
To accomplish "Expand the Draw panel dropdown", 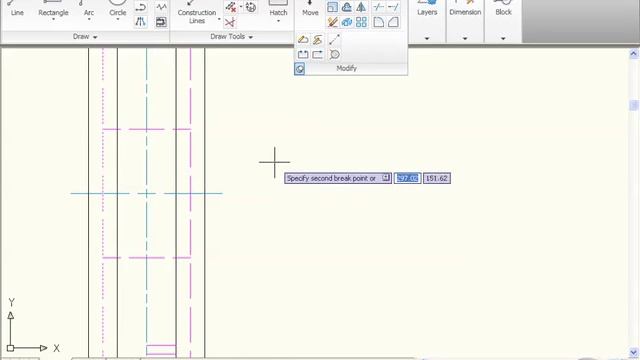I will tap(95, 37).
